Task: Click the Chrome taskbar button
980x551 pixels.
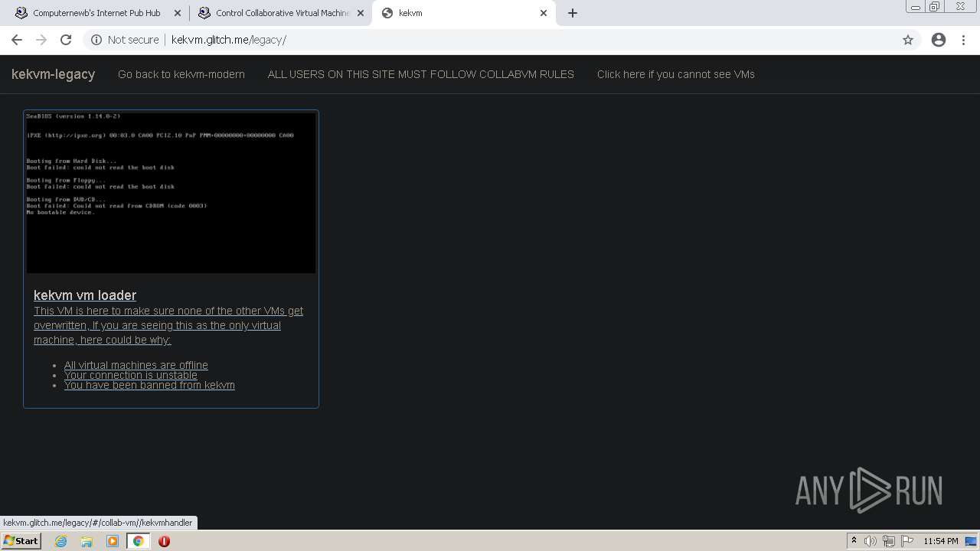Action: (x=139, y=541)
